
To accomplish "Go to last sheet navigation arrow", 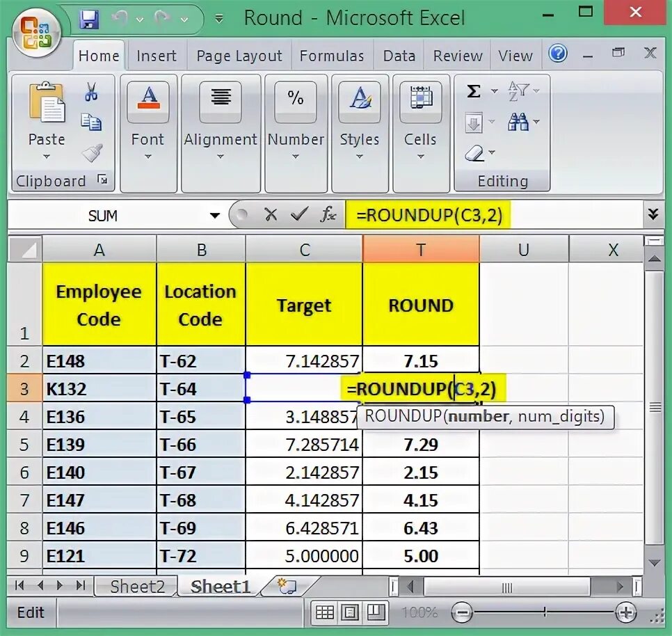I will click(81, 585).
